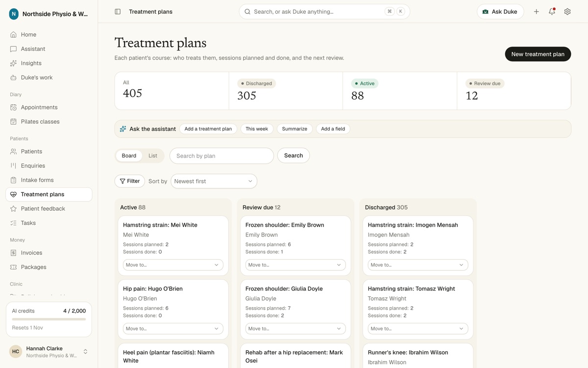
Task: Switch to Board view
Action: [129, 156]
